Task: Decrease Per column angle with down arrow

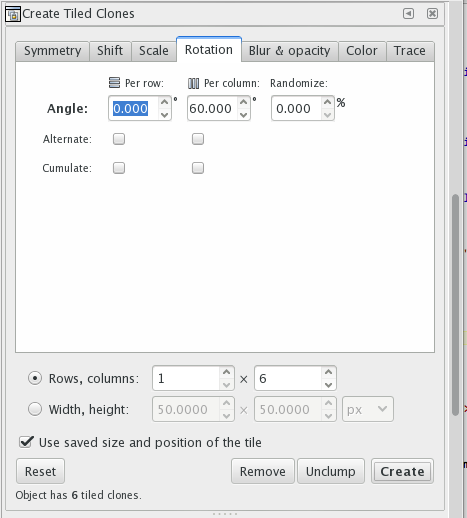Action: pos(244,115)
